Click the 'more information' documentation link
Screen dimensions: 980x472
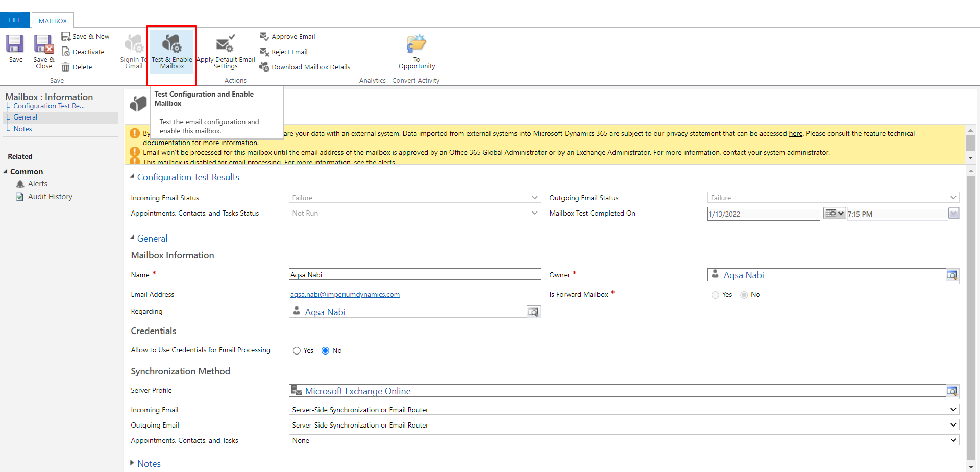click(x=230, y=143)
